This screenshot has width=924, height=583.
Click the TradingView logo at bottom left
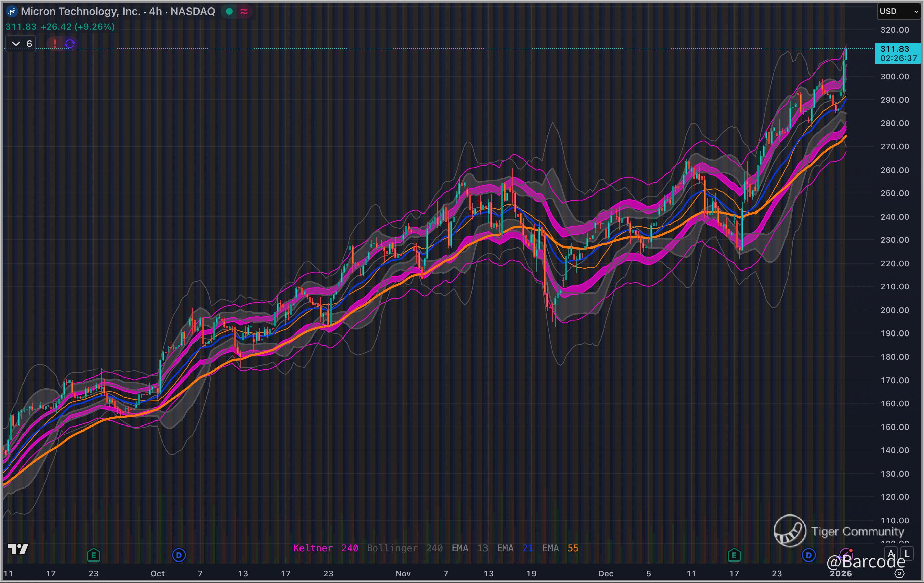point(18,549)
